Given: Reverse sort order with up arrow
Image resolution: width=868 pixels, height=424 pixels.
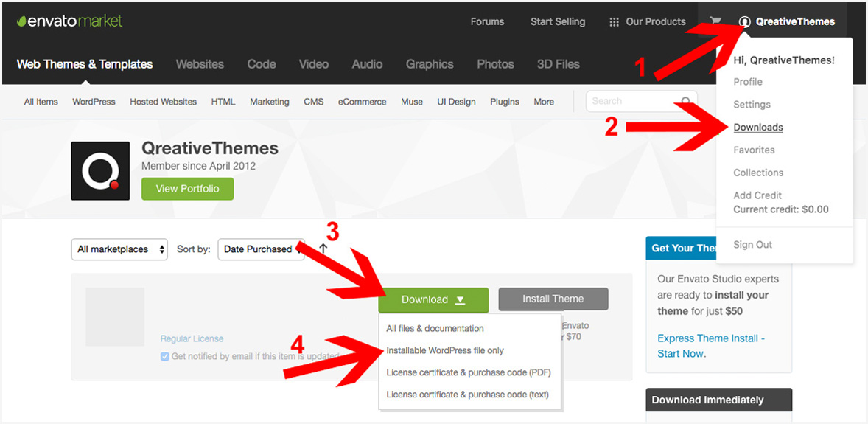Looking at the screenshot, I should [323, 249].
